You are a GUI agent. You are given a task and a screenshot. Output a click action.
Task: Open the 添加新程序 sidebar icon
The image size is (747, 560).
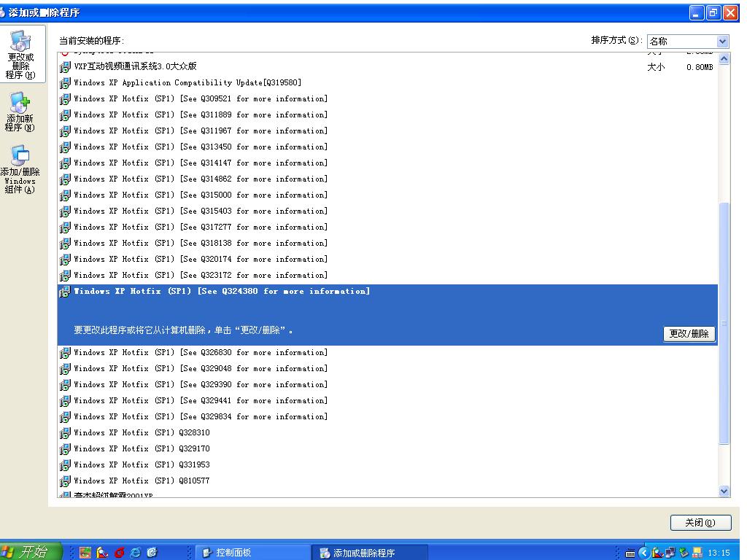tap(20, 112)
